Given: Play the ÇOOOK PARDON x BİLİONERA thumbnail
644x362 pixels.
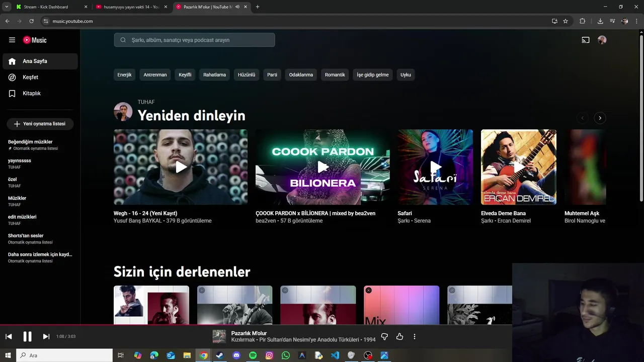Looking at the screenshot, I should [323, 167].
